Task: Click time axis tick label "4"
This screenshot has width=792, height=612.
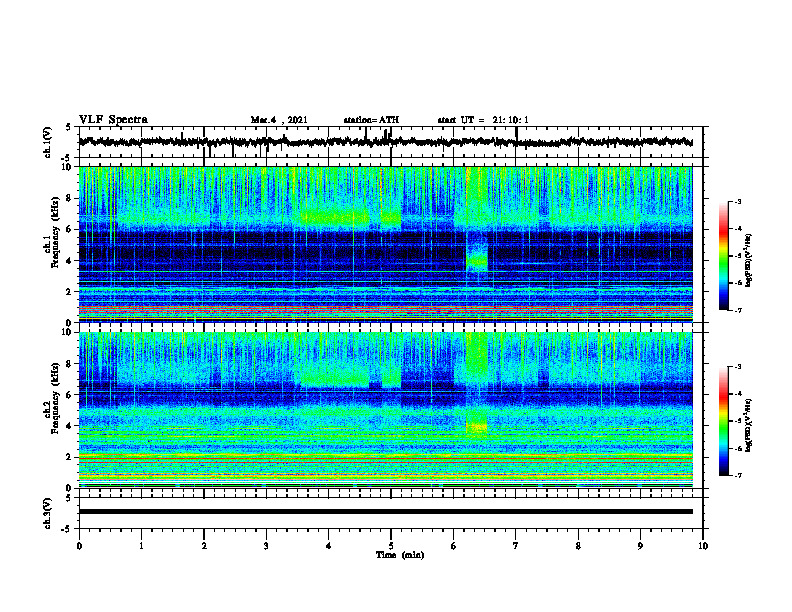Action: point(329,546)
